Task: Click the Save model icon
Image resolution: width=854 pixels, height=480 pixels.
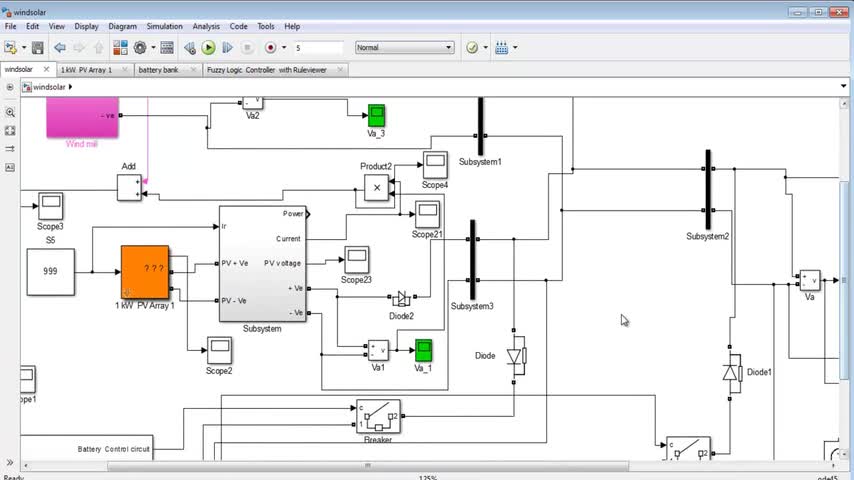Action: [x=38, y=48]
